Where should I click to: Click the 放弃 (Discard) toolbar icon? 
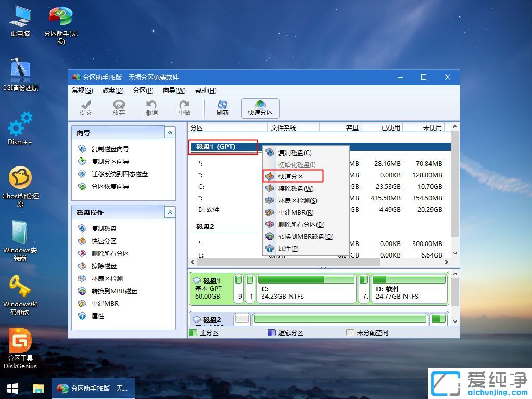(119, 108)
